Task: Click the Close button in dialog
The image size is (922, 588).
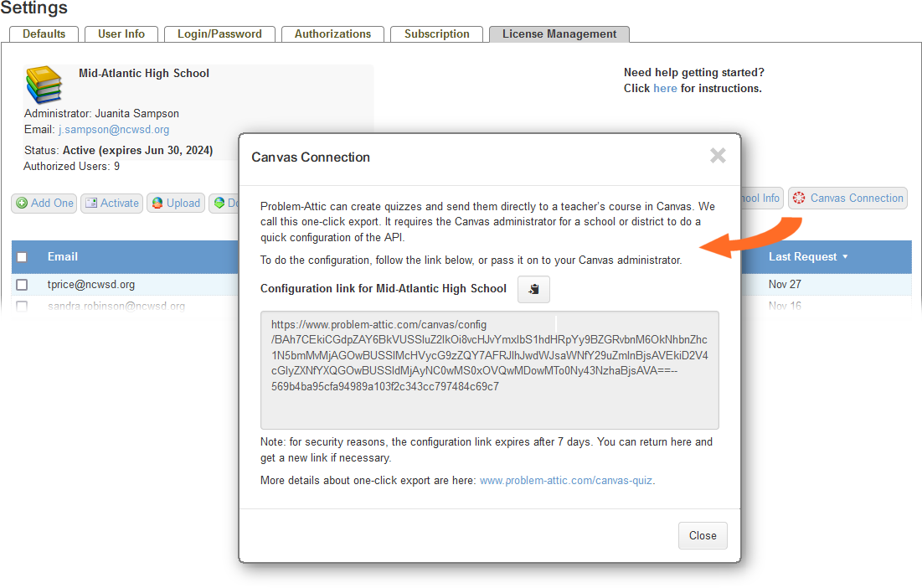Action: click(x=703, y=536)
